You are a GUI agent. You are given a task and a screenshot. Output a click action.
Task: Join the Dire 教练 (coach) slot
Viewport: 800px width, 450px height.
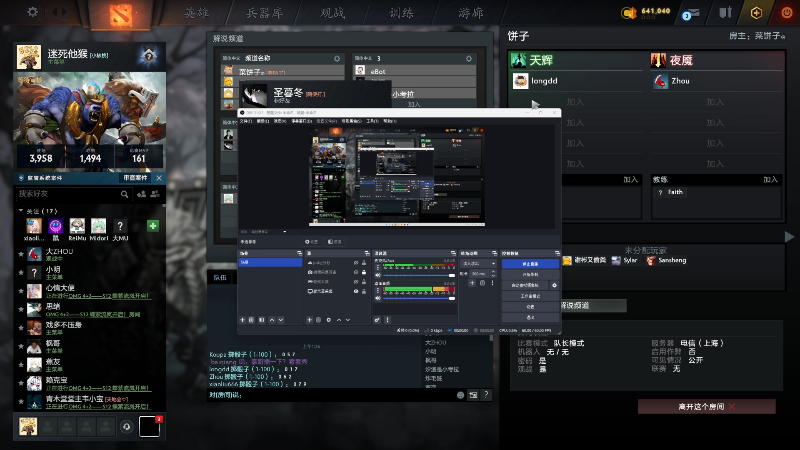click(770, 180)
